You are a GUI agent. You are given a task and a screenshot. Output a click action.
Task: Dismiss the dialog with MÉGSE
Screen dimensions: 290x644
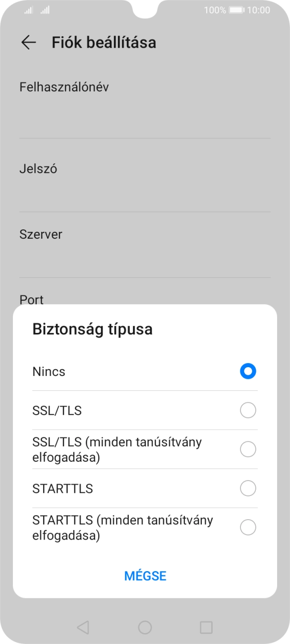[145, 576]
